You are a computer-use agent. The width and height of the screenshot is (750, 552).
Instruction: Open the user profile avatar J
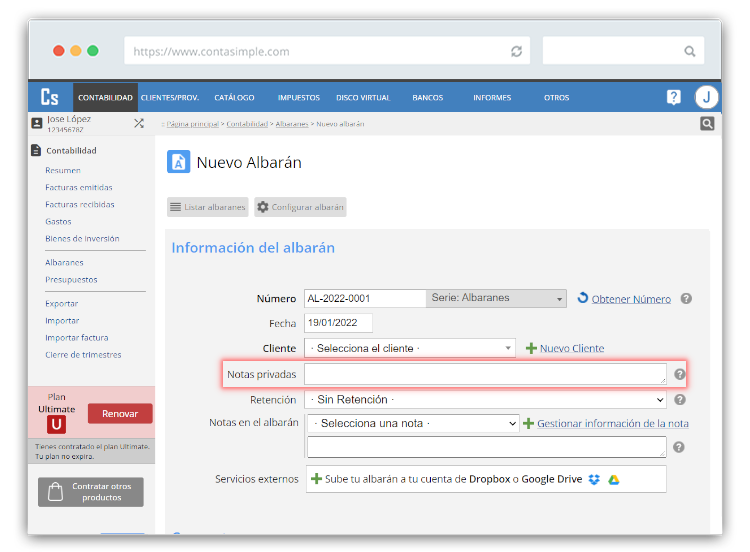(x=707, y=97)
